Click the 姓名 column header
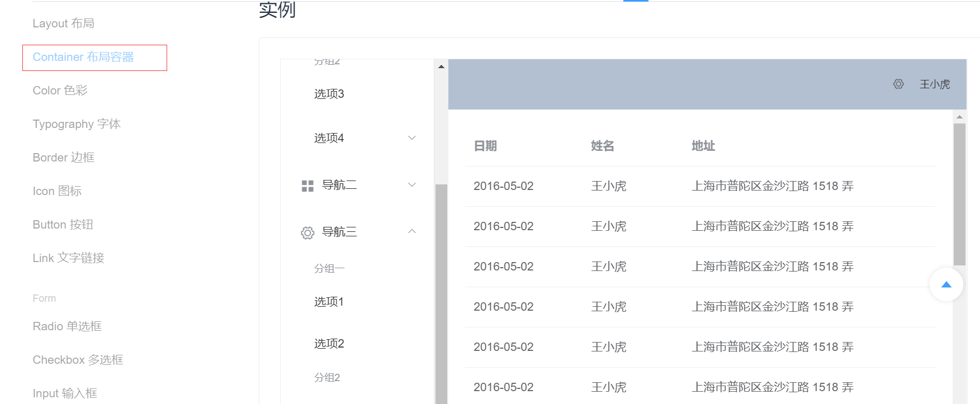 (603, 146)
